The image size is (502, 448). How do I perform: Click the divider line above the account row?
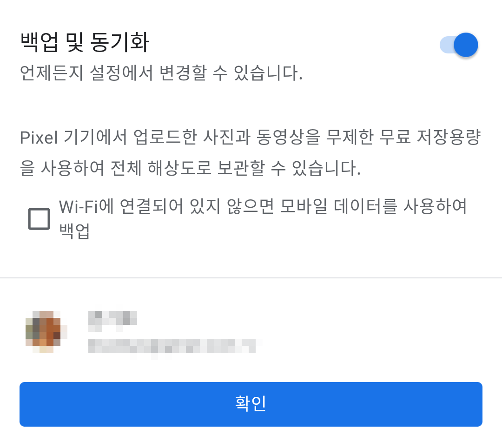[x=251, y=278]
